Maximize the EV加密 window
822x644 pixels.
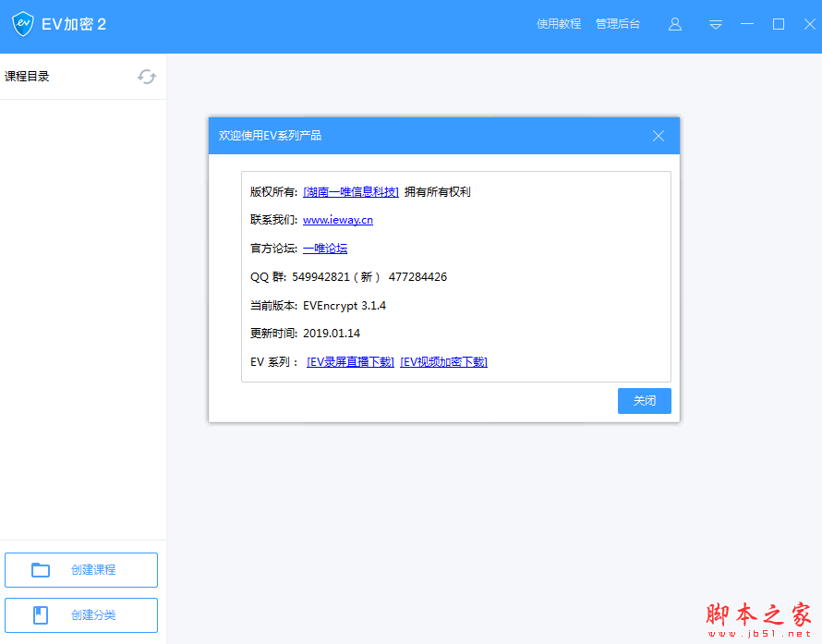pos(779,24)
